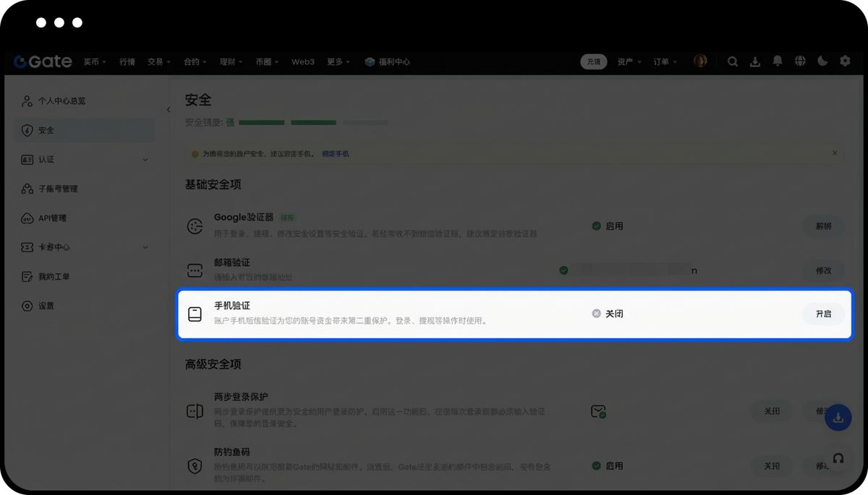This screenshot has height=495, width=868.
Task: Open the notifications bell
Action: [778, 61]
